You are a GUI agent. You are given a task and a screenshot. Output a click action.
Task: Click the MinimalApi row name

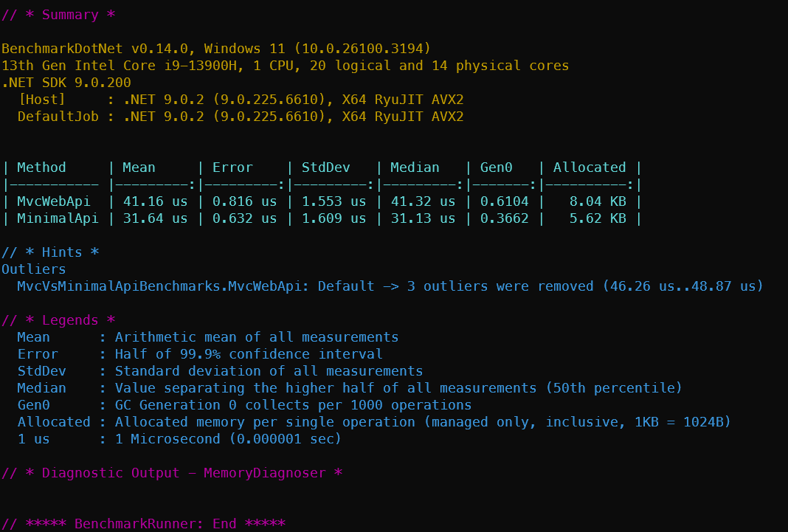coord(58,218)
